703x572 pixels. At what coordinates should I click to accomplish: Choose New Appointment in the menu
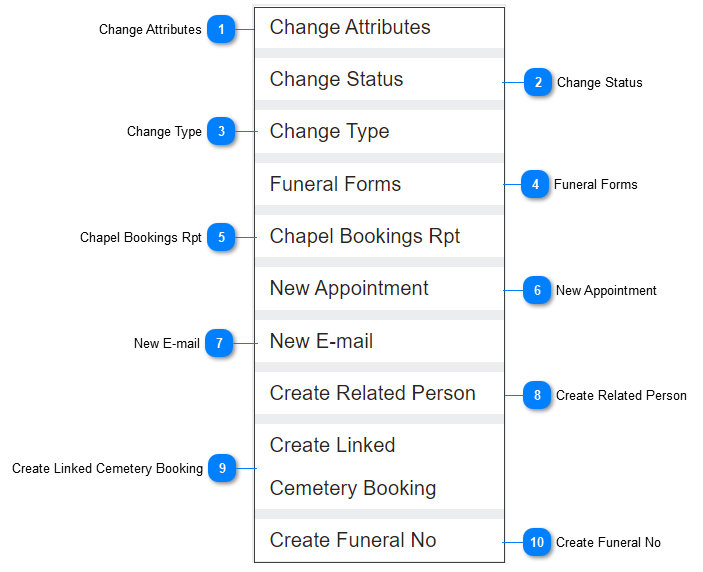coord(379,288)
